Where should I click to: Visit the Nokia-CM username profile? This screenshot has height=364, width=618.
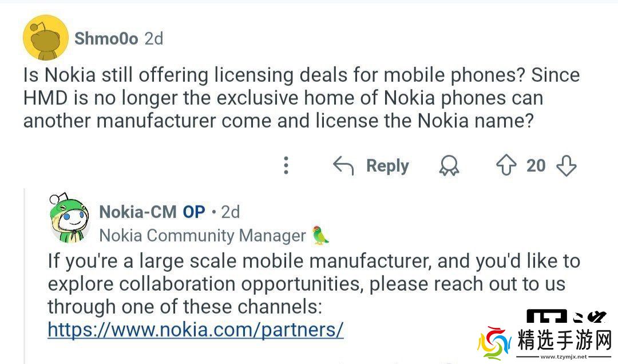(137, 212)
